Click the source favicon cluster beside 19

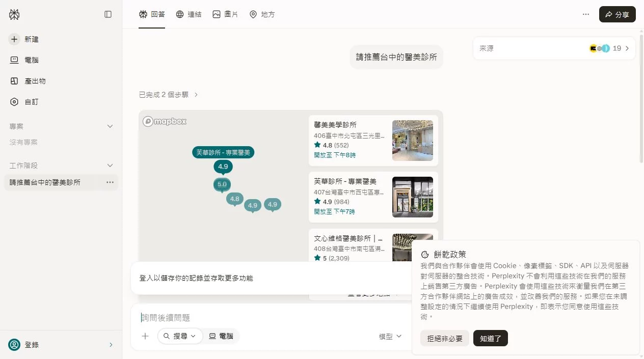[x=600, y=48]
